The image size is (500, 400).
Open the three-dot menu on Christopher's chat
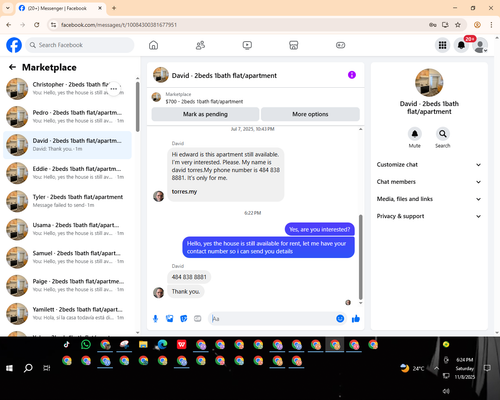[114, 89]
